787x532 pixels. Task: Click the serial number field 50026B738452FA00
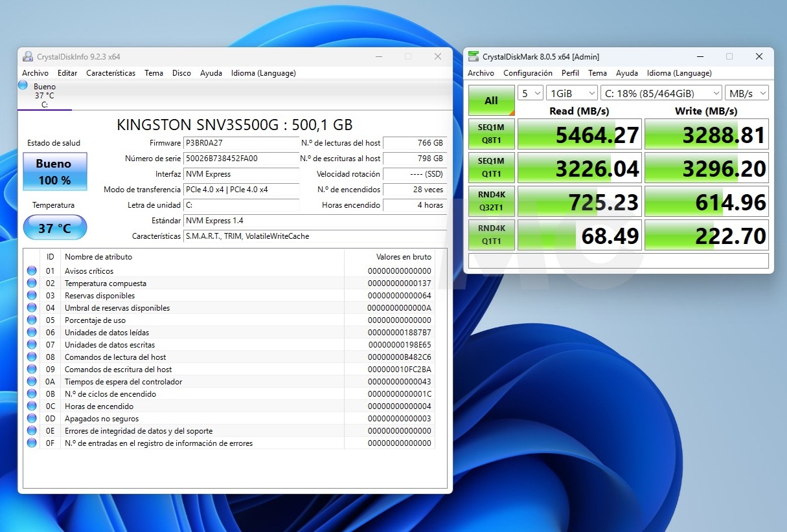[x=242, y=159]
